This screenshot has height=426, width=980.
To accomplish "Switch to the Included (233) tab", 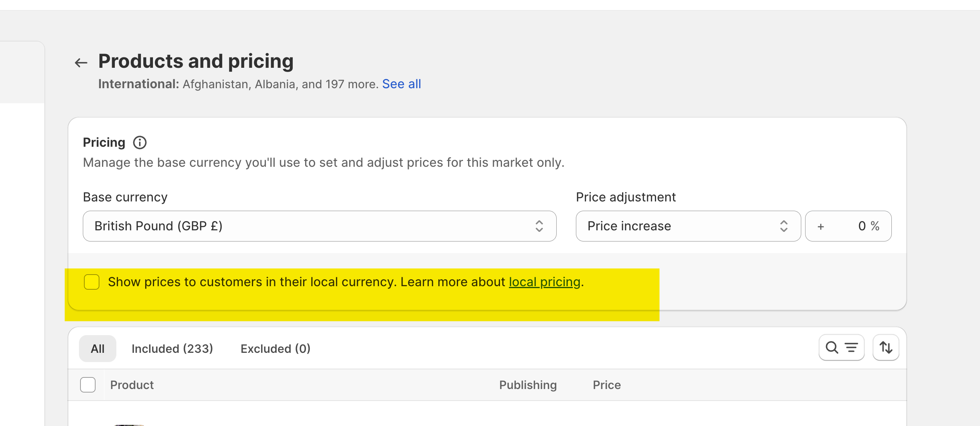I will [x=172, y=349].
